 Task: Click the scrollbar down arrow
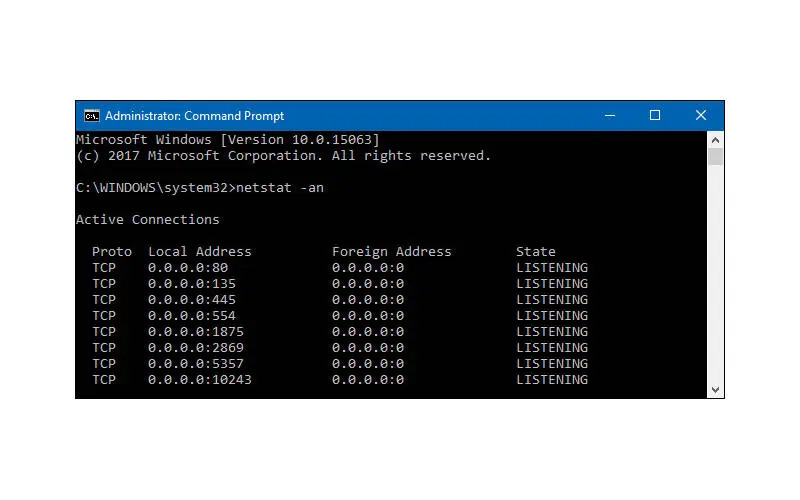(715, 389)
